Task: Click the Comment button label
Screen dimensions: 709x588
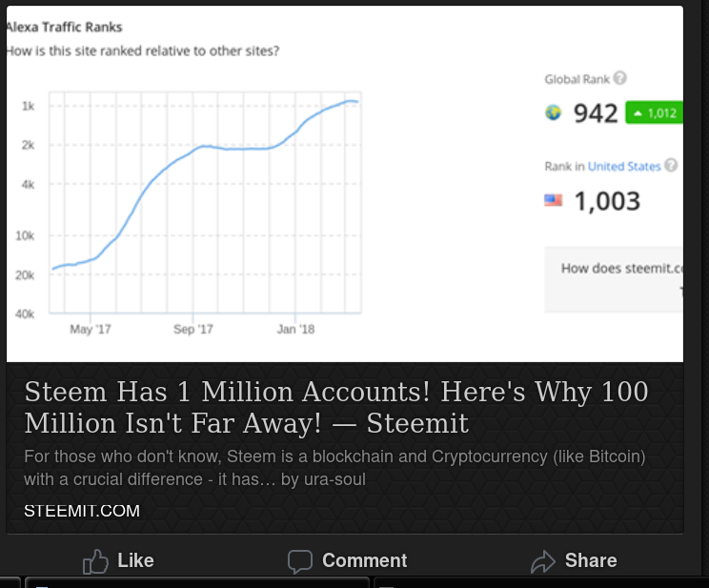Action: [x=364, y=560]
